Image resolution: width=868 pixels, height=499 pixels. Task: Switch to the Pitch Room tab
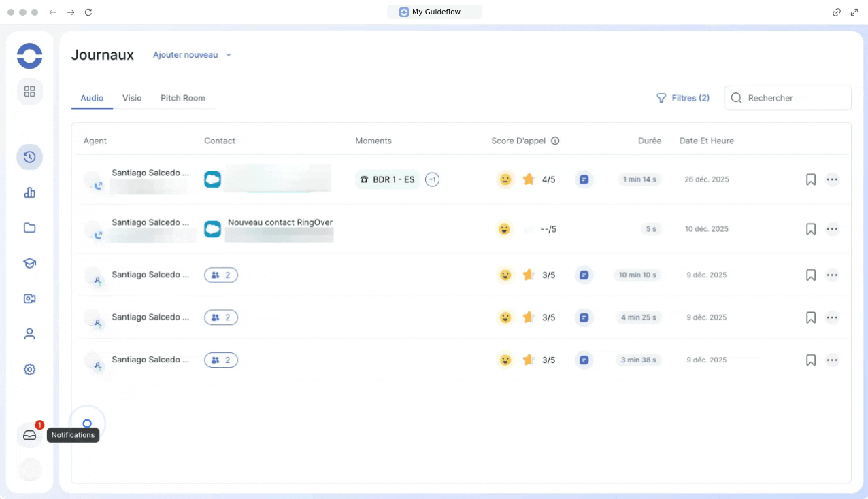tap(182, 98)
